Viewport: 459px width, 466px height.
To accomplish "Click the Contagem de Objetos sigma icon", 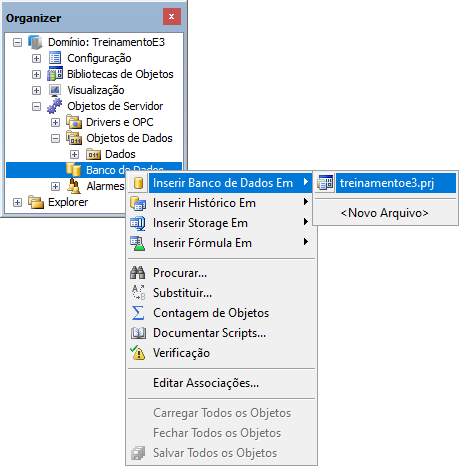I will (138, 313).
